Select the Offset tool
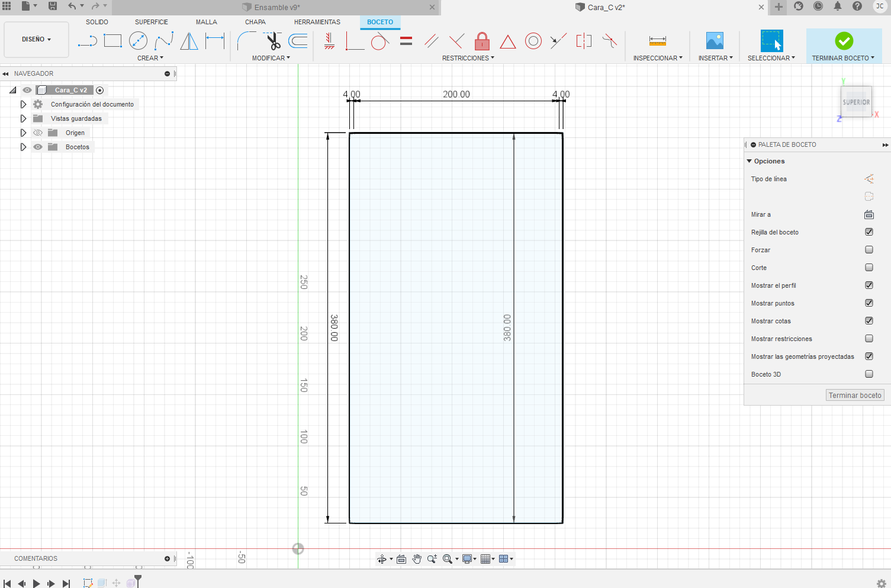This screenshot has height=588, width=891. pyautogui.click(x=298, y=41)
